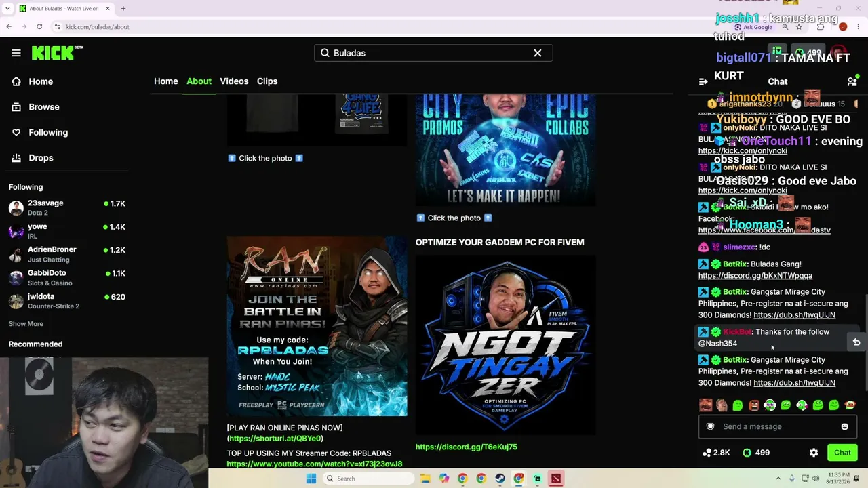The image size is (868, 488).
Task: Click the last quick emote in chat
Action: click(x=850, y=405)
